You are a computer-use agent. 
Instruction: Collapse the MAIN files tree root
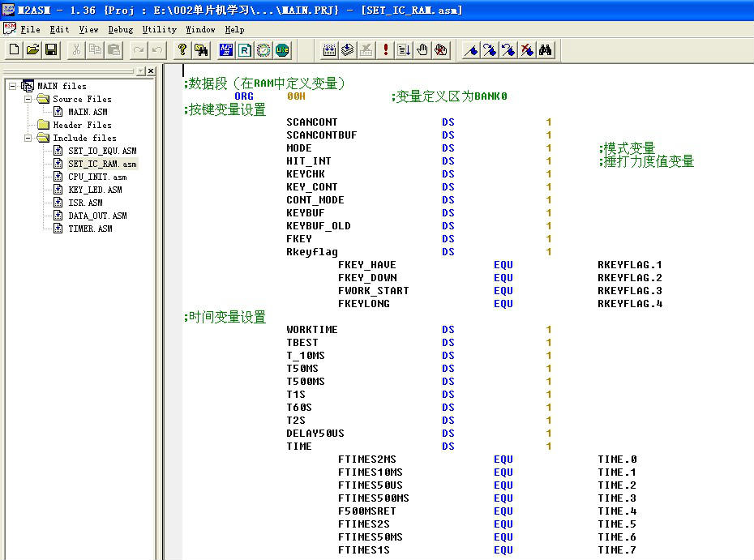coord(13,86)
